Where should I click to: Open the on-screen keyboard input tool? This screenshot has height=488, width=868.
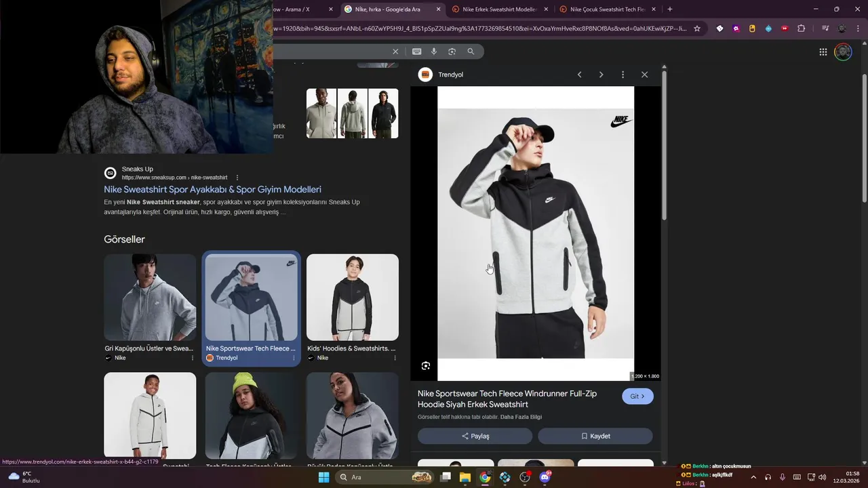pos(416,52)
